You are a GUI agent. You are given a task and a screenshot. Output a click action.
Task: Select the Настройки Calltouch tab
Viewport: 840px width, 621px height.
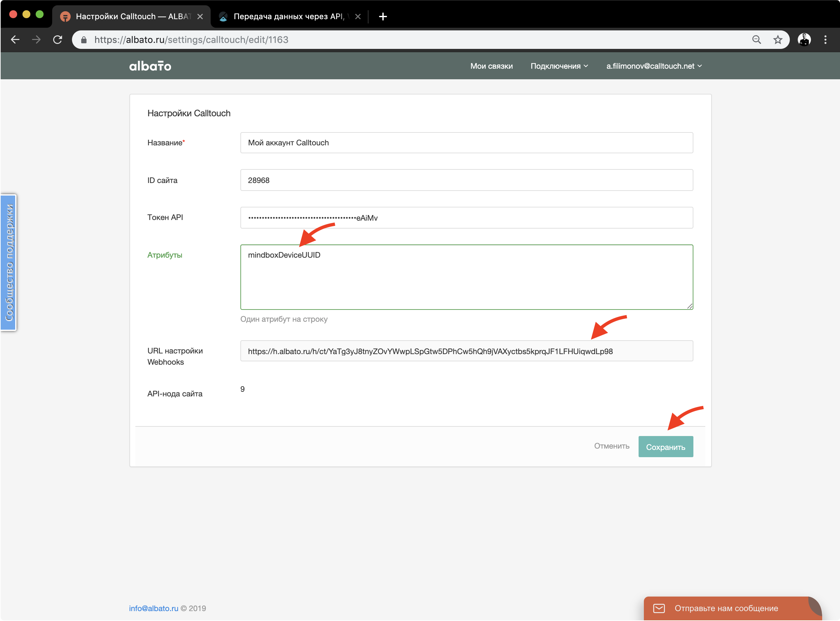(131, 17)
